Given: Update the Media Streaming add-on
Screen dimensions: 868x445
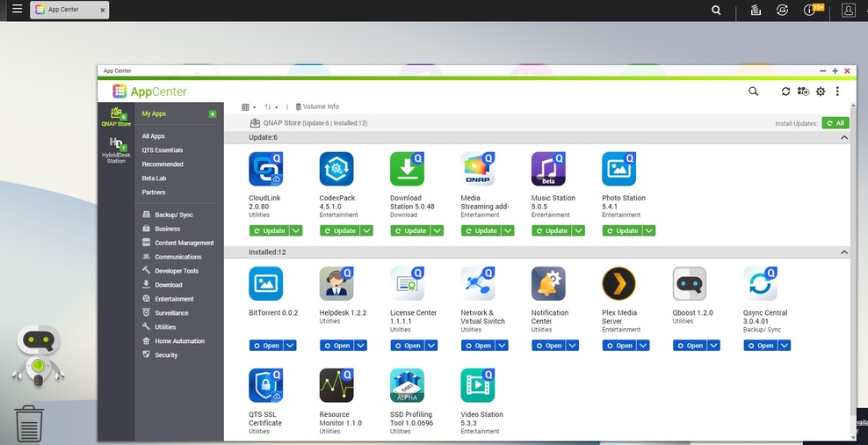Looking at the screenshot, I should click(x=481, y=230).
